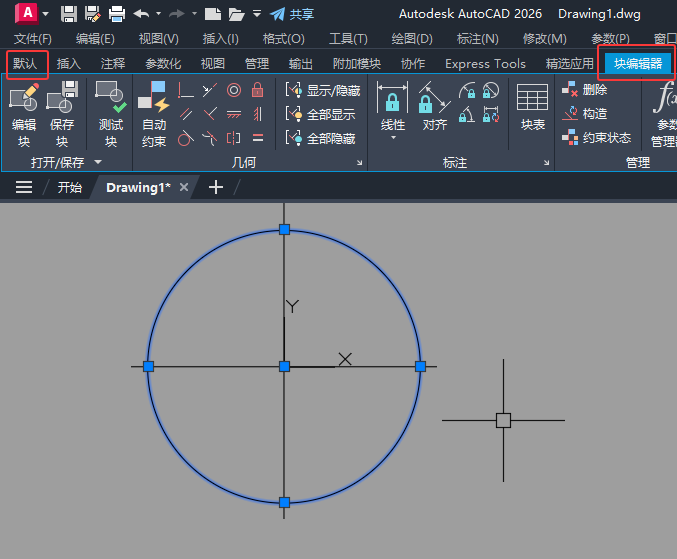Click the New drawing icon
The image size is (677, 559).
(212, 14)
